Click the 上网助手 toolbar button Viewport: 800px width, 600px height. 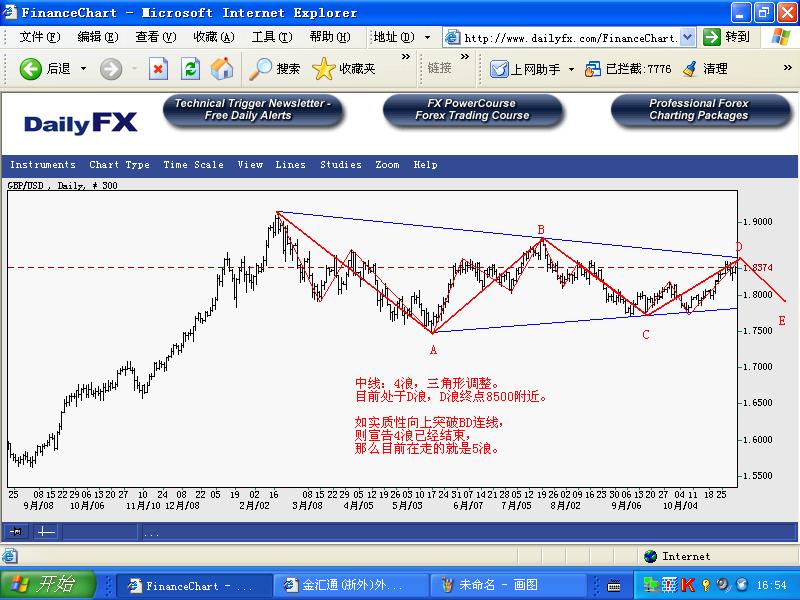coord(525,69)
